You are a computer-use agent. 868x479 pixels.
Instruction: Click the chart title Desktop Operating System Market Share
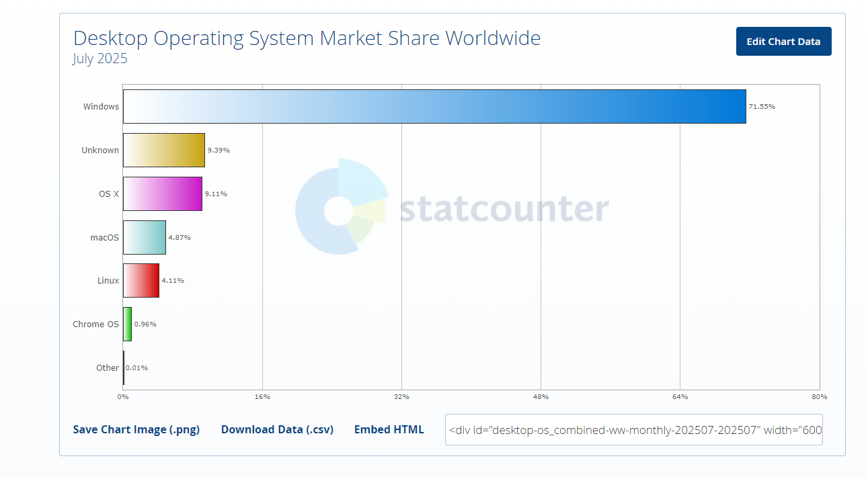pos(307,38)
